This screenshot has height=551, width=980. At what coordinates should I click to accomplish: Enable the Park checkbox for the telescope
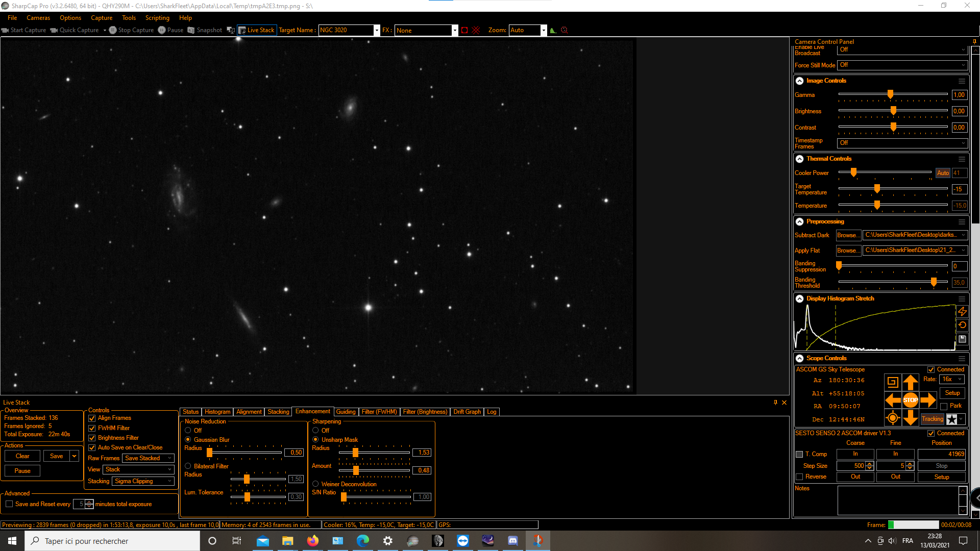[944, 406]
